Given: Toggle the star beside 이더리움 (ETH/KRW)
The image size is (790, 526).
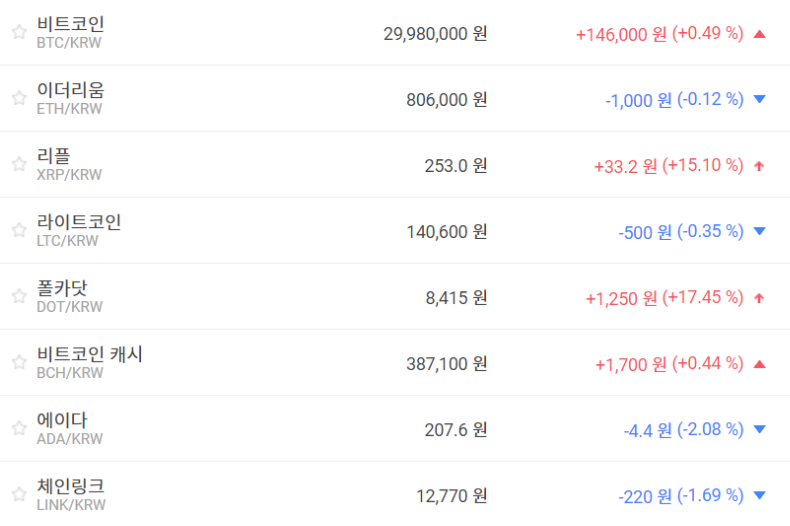Looking at the screenshot, I should 19,98.
